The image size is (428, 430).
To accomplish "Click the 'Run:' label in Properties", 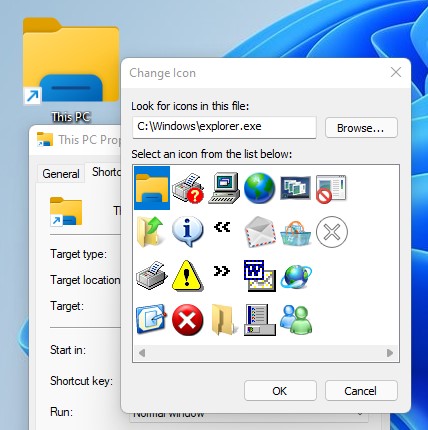I will (61, 412).
